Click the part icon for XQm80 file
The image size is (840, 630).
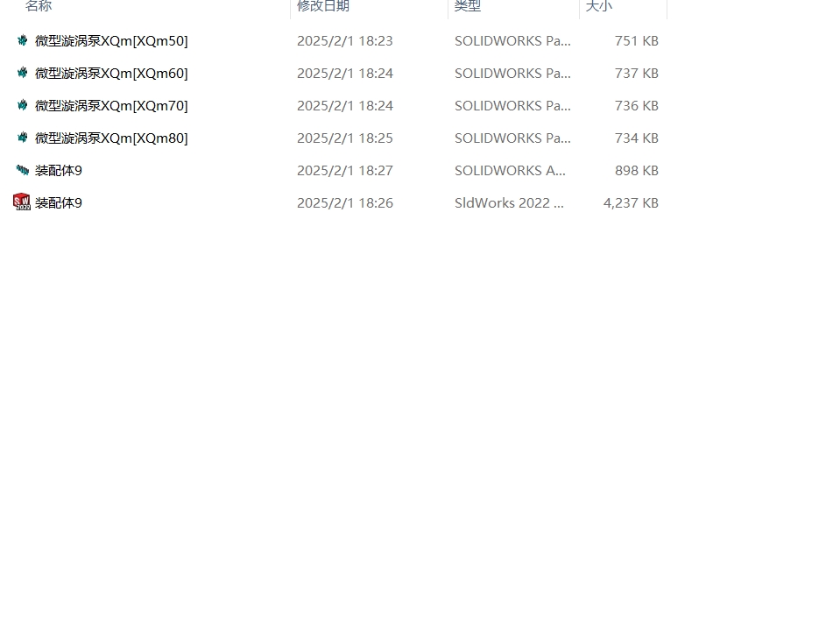coord(22,138)
